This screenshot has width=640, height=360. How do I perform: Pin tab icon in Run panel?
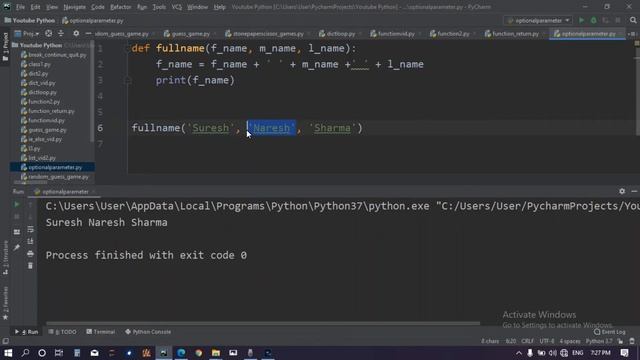(x=17, y=248)
